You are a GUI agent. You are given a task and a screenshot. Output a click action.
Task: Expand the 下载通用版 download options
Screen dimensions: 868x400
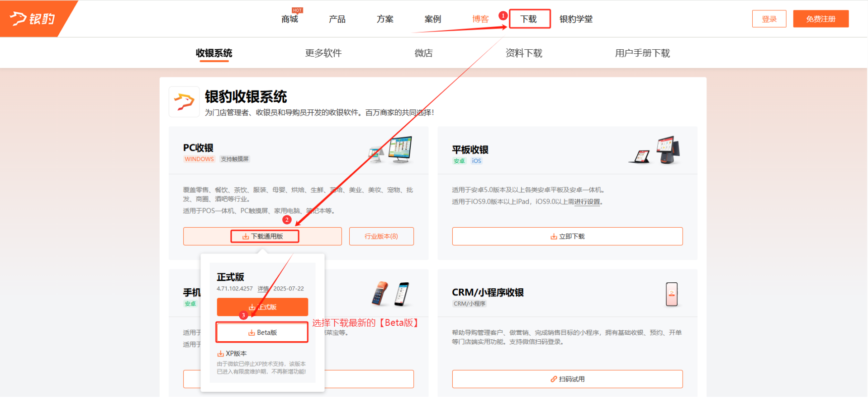point(263,236)
